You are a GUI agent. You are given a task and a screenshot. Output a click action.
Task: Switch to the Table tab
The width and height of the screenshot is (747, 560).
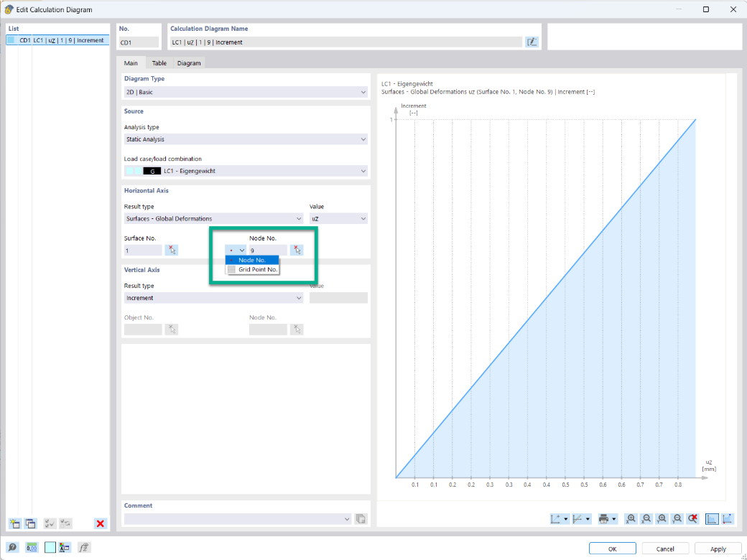(159, 63)
